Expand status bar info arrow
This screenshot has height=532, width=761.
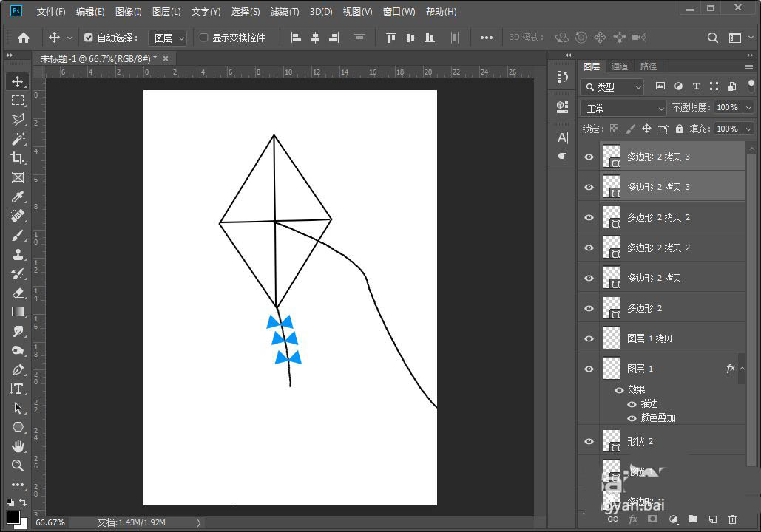[198, 523]
